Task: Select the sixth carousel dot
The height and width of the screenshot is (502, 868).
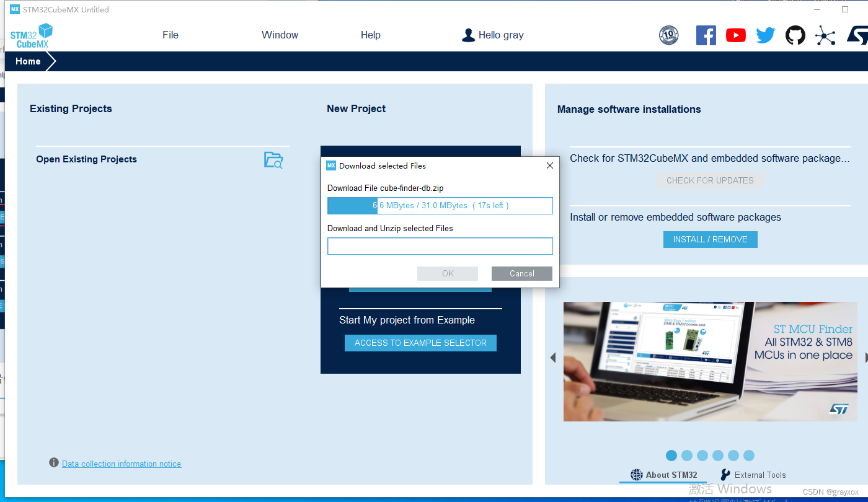Action: click(749, 456)
